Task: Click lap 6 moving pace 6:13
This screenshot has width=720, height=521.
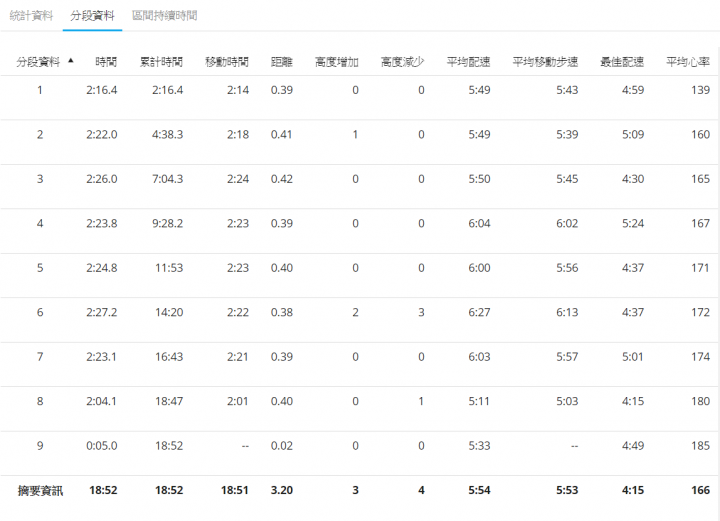Action: point(567,313)
